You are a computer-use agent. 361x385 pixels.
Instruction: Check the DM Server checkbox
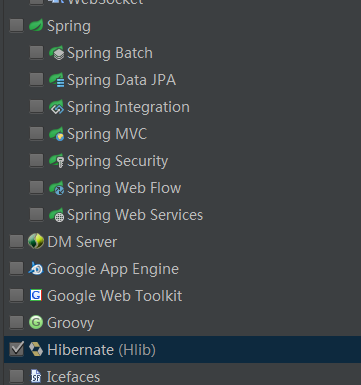(17, 241)
